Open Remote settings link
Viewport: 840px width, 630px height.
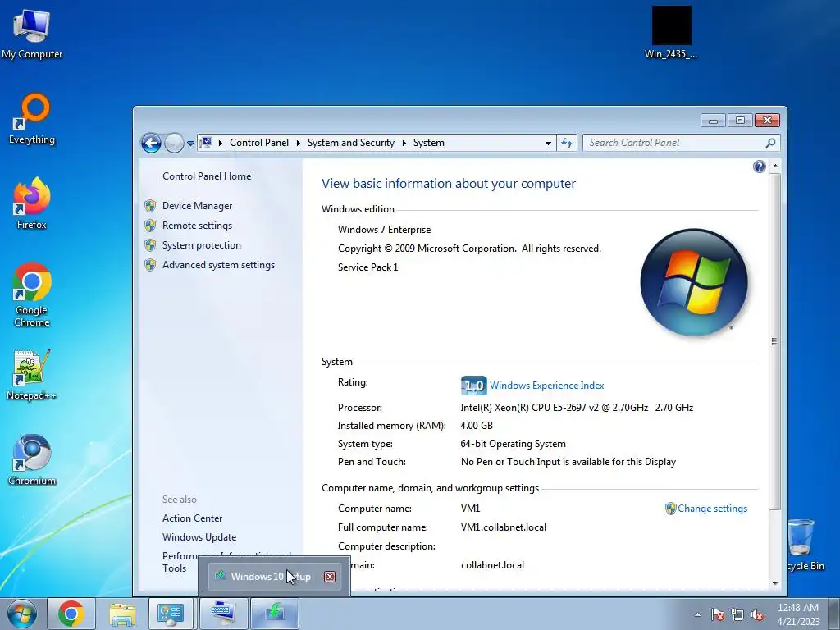point(197,226)
